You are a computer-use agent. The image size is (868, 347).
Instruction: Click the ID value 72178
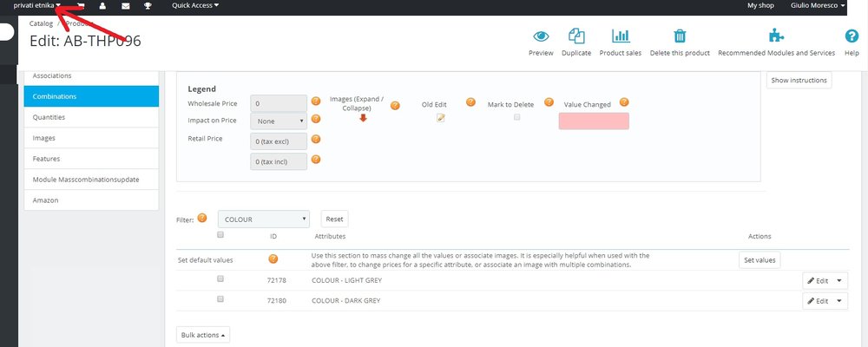[276, 280]
